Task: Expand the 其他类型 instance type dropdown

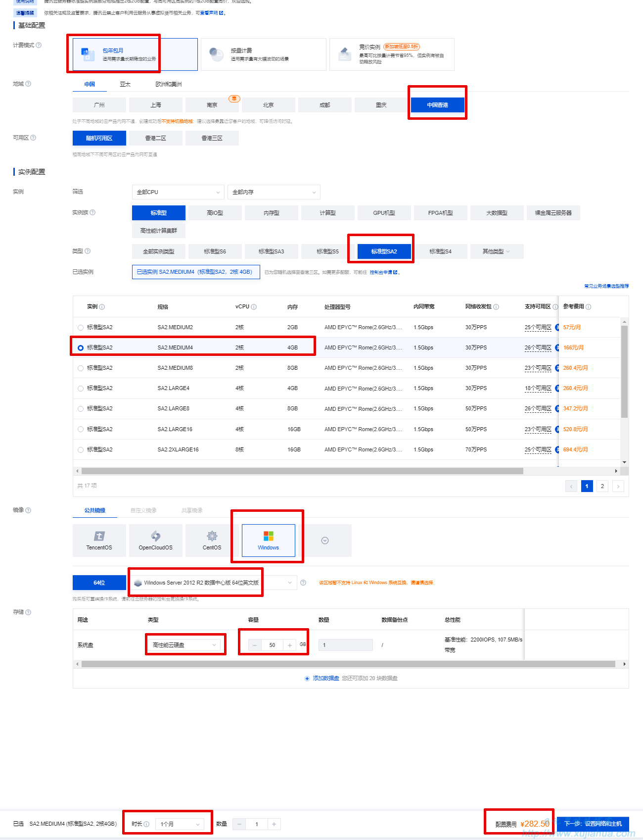Action: (497, 251)
